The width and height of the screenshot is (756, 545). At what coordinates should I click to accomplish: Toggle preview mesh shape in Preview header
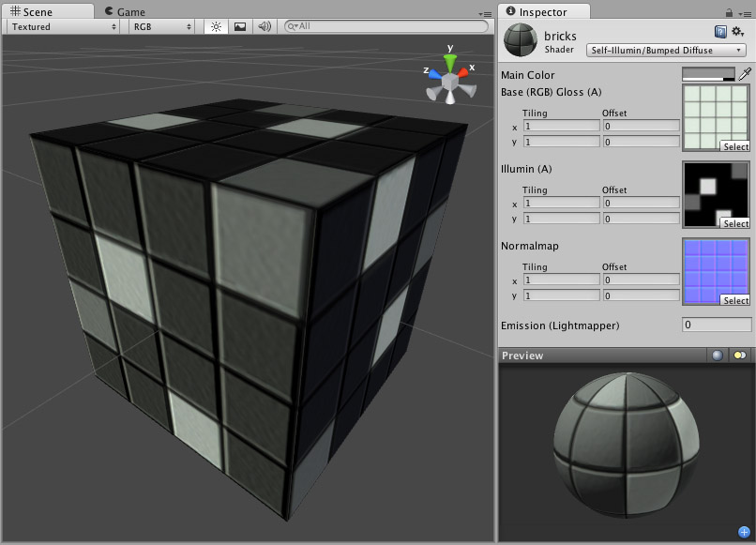(718, 356)
